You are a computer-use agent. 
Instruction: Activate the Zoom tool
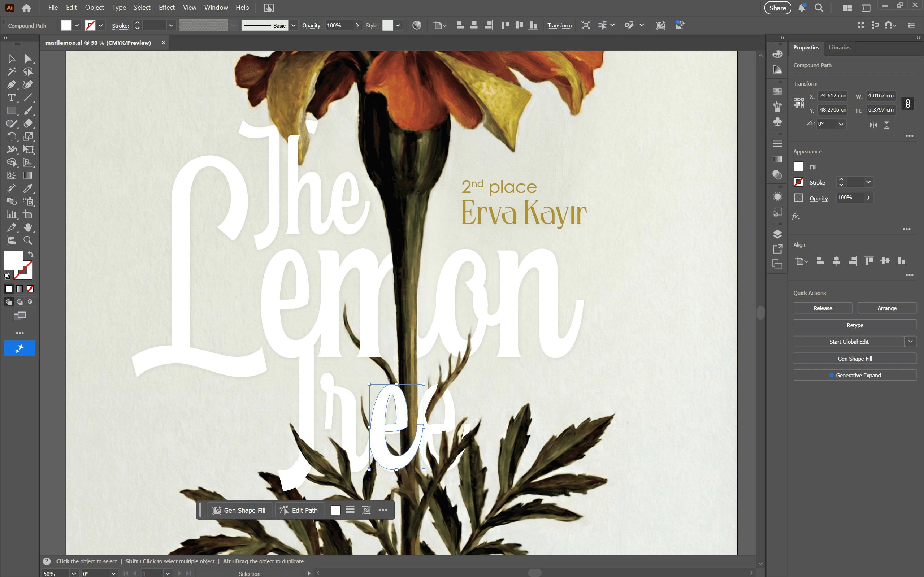28,240
